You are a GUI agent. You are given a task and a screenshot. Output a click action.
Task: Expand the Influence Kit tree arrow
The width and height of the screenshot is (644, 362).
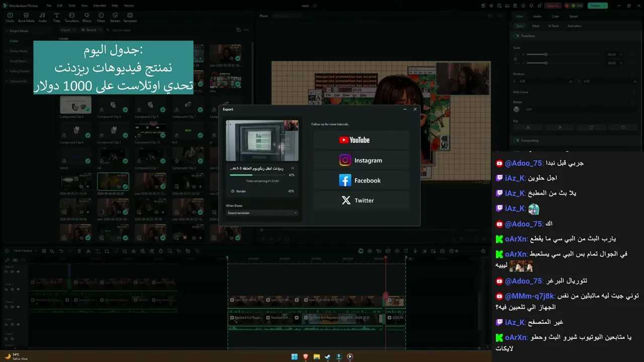tap(7, 81)
